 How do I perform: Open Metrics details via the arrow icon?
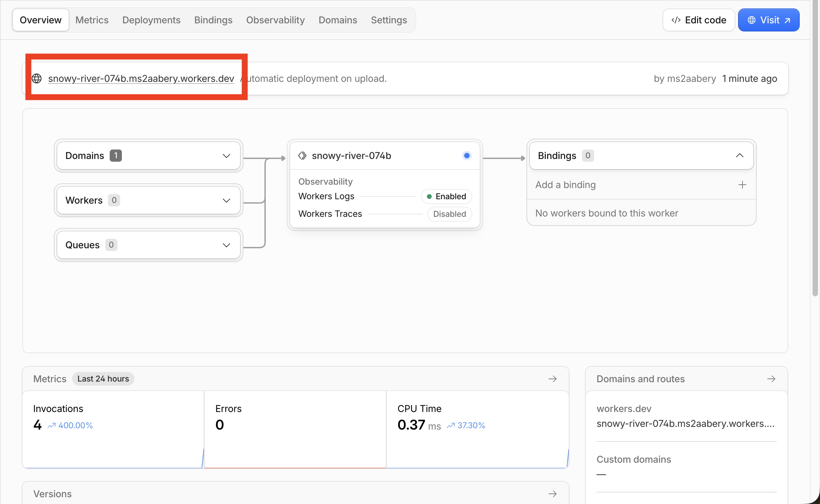click(553, 379)
